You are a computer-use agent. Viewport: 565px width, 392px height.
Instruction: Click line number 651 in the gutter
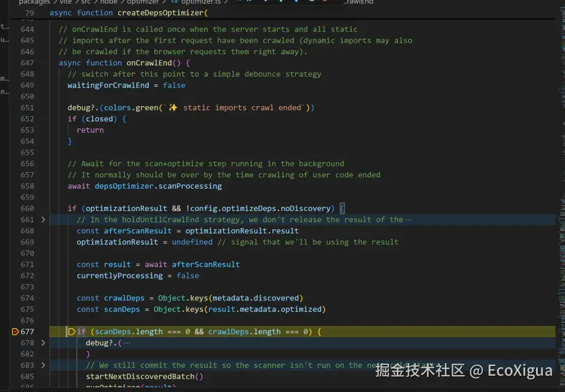pyautogui.click(x=27, y=107)
